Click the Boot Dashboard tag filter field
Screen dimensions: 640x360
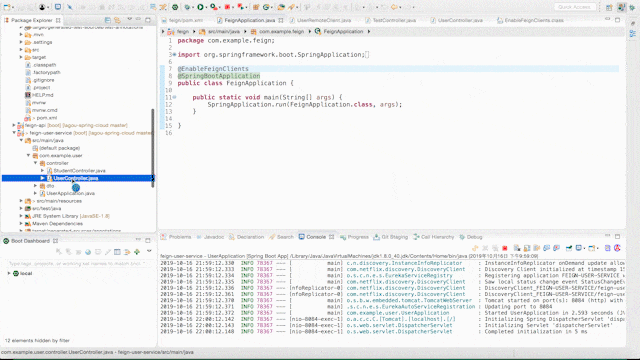78,264
